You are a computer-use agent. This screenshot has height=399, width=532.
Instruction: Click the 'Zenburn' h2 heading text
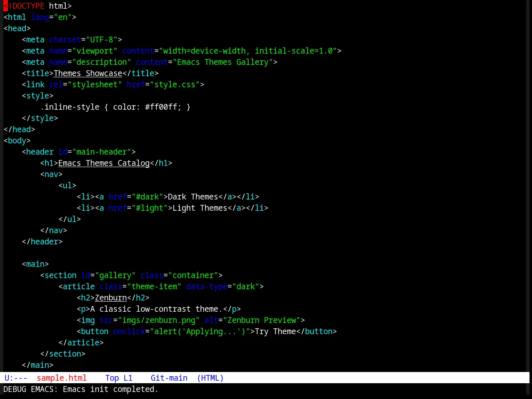pos(111,298)
